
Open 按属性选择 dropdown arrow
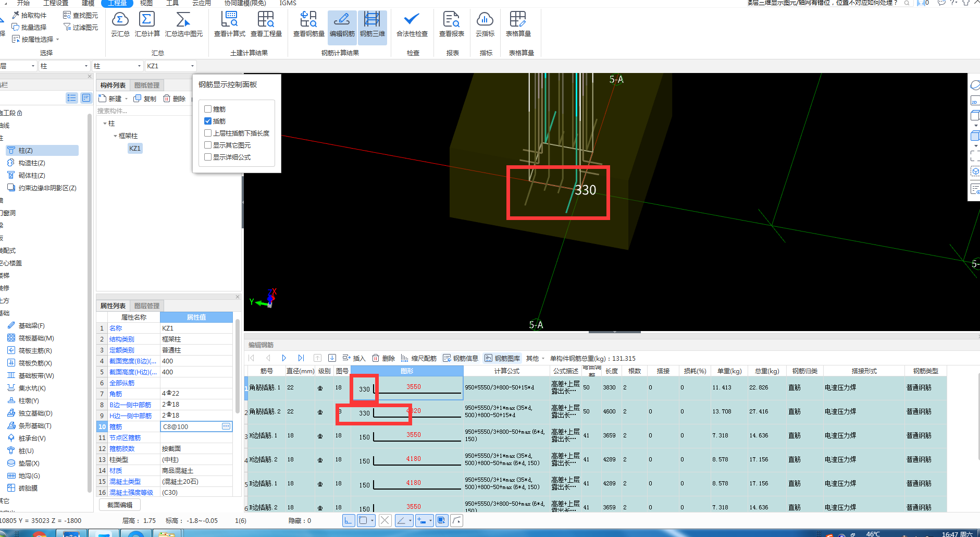click(x=58, y=39)
